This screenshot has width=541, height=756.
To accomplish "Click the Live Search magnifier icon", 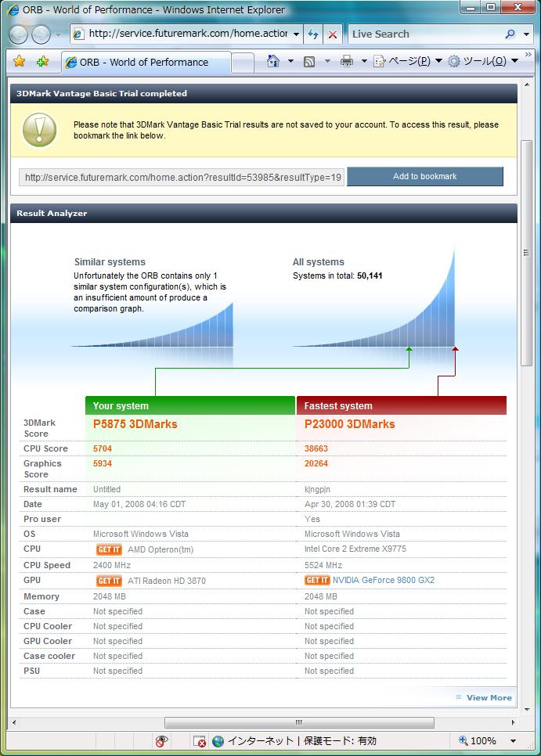I will (510, 34).
